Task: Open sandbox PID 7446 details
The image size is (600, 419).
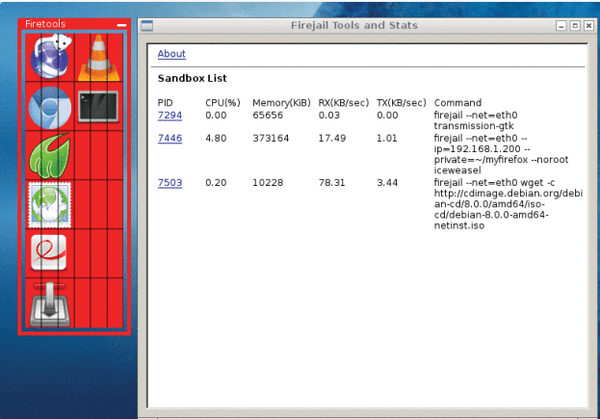Action: 170,139
